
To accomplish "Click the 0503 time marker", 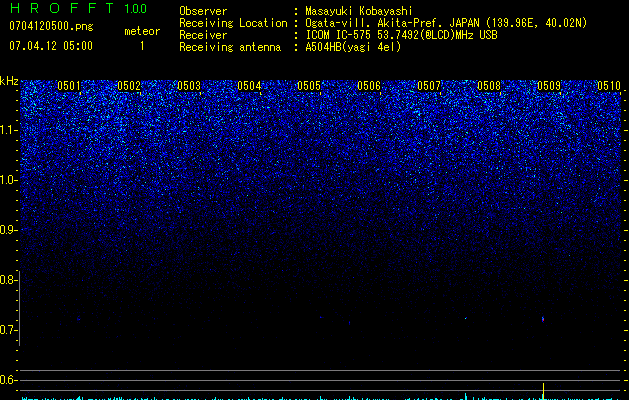I will tap(189, 86).
